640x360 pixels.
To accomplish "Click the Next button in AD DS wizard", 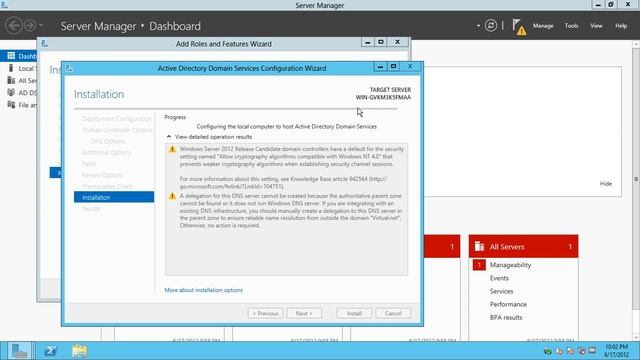I will coord(304,313).
